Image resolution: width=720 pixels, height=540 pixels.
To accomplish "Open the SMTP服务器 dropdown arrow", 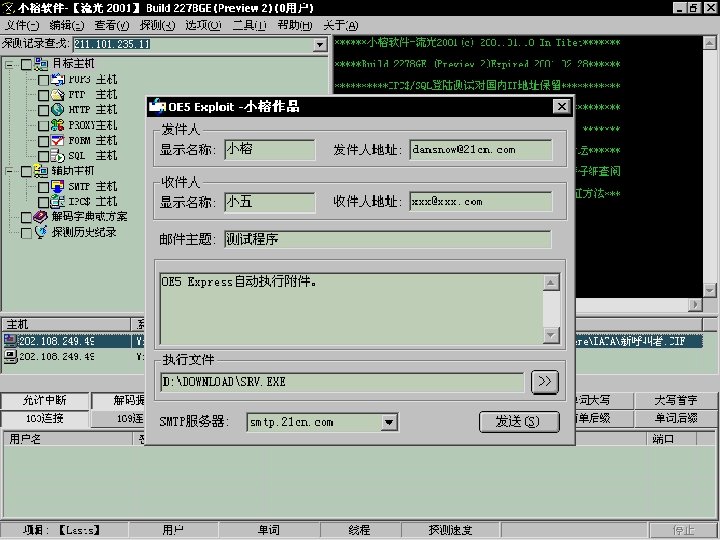I will 389,422.
